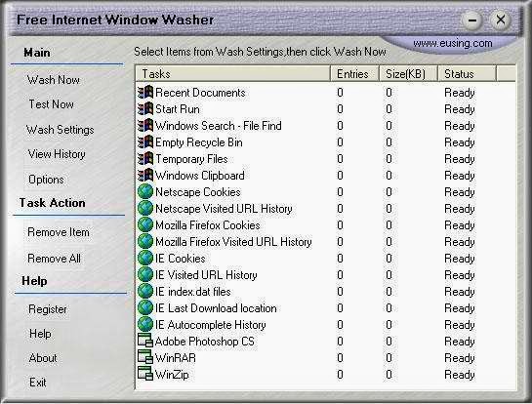Click the Adobe Photoshop CS window icon
The width and height of the screenshot is (532, 404).
pyautogui.click(x=145, y=341)
